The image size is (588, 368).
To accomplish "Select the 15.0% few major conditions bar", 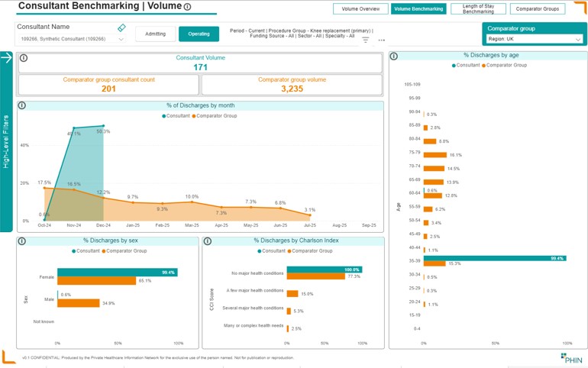I will coord(292,294).
